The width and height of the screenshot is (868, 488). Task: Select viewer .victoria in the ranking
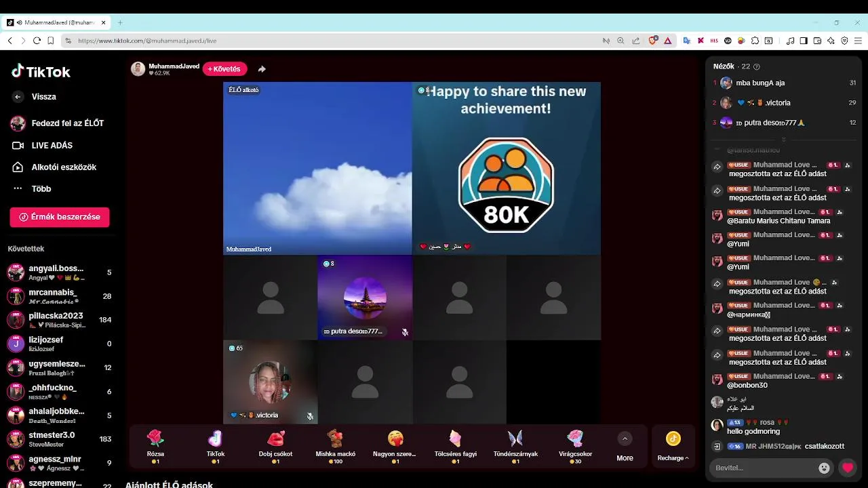784,103
